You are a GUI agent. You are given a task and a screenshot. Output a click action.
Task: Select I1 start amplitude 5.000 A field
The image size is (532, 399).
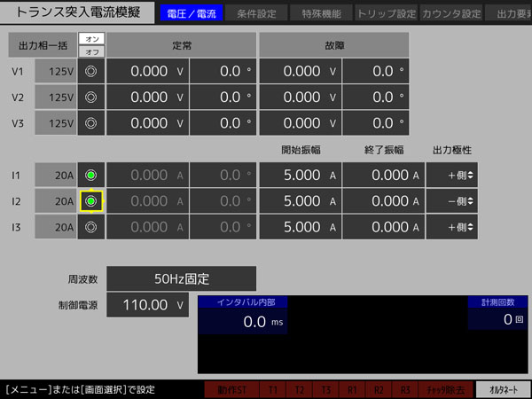pos(301,176)
